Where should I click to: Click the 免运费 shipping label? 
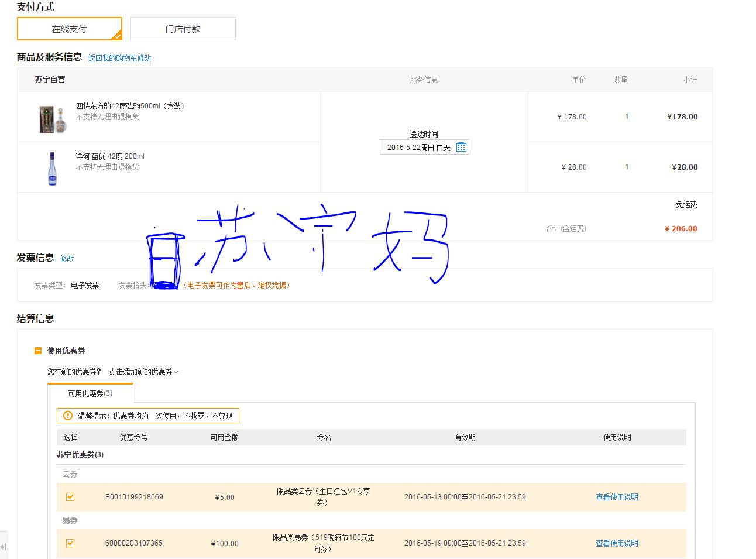tap(686, 204)
